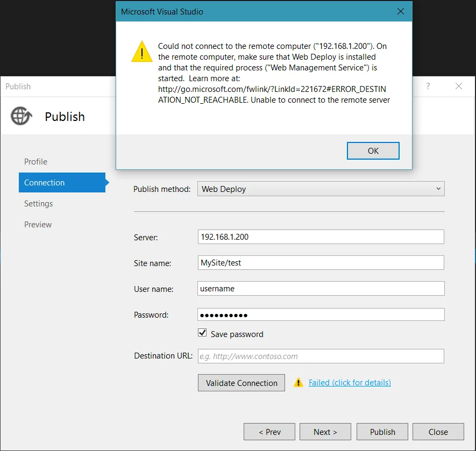This screenshot has width=476, height=451.
Task: Click the Server input field
Action: pyautogui.click(x=321, y=237)
